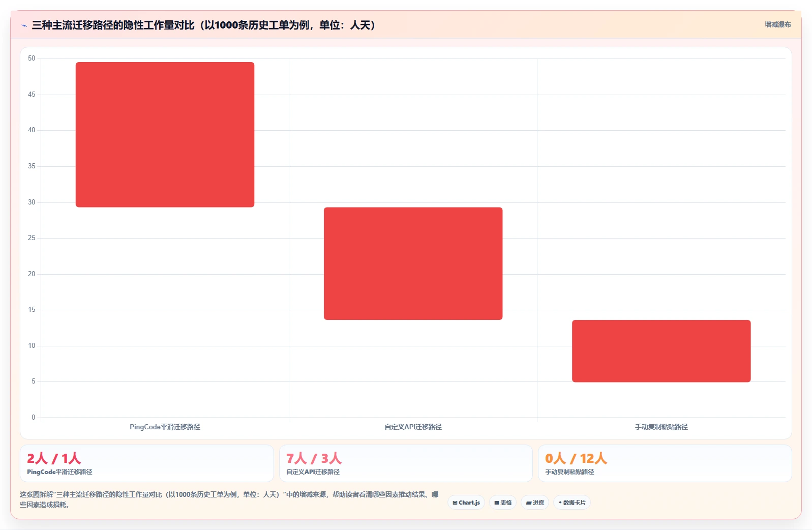
Task: Click the y-axis value '50'
Action: pos(32,58)
